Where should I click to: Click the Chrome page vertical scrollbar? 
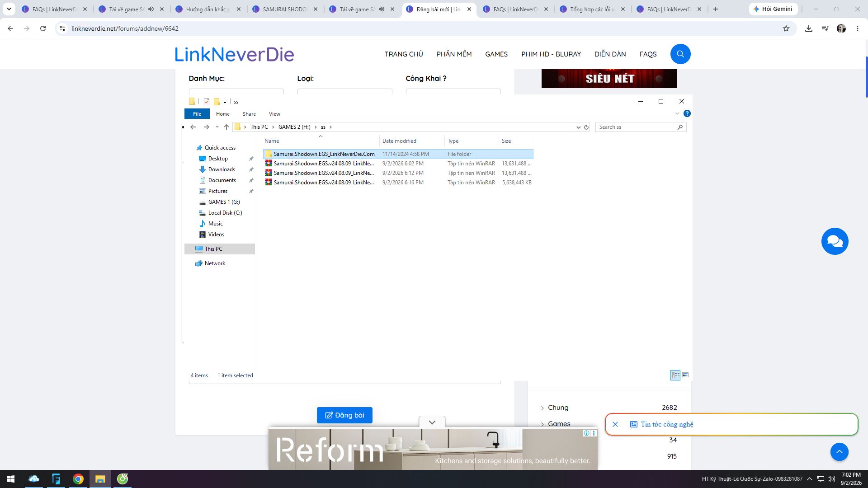(x=866, y=77)
